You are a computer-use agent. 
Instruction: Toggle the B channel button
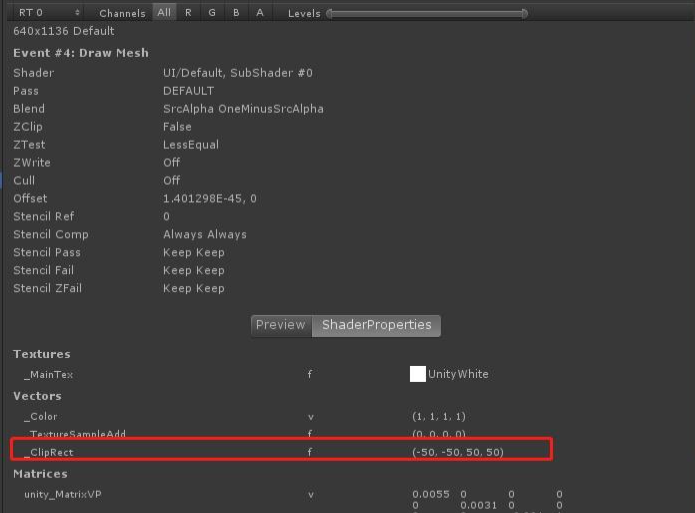click(x=236, y=12)
